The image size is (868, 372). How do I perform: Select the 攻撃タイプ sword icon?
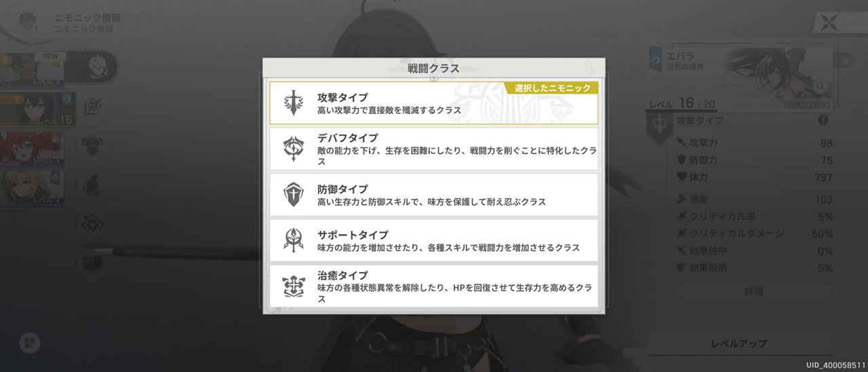pos(294,103)
